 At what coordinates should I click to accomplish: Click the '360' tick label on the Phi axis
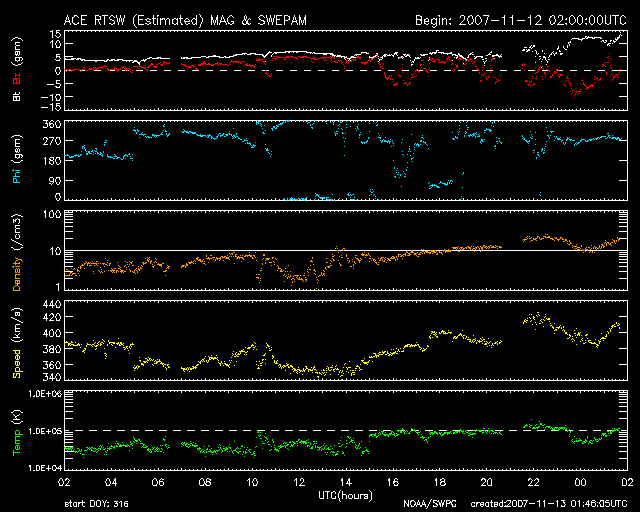pos(52,124)
